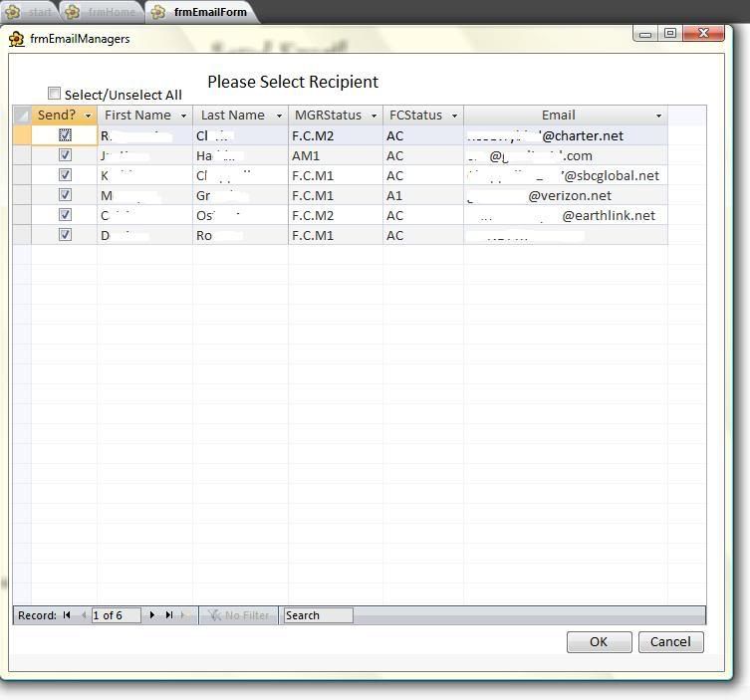Expand the MGRStatus column dropdown arrow
Screen dimensions: 750x700
coord(374,116)
